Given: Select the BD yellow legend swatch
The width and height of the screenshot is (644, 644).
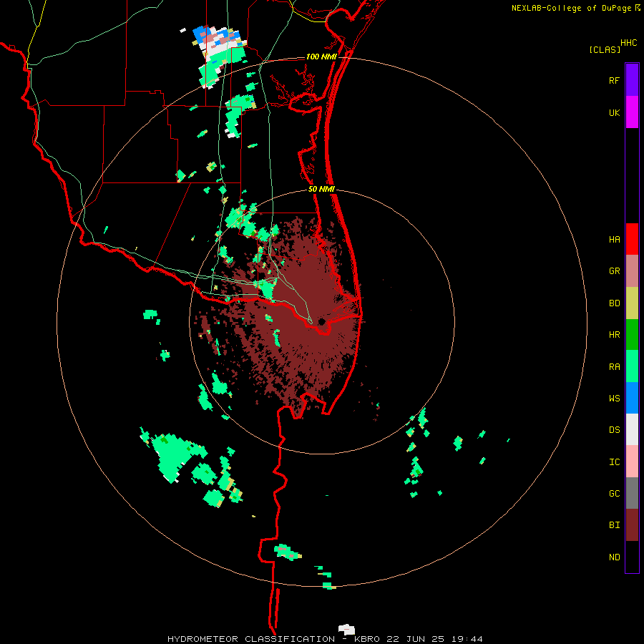Looking at the screenshot, I should (x=632, y=303).
